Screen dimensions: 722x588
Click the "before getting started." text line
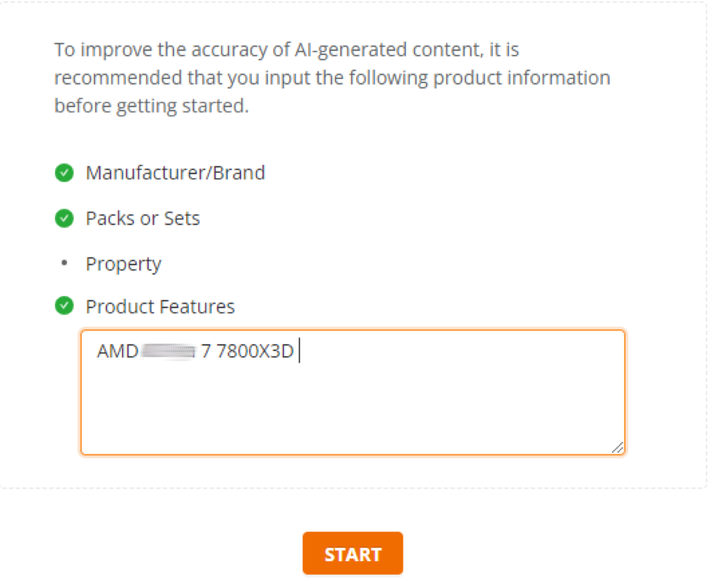tap(152, 107)
